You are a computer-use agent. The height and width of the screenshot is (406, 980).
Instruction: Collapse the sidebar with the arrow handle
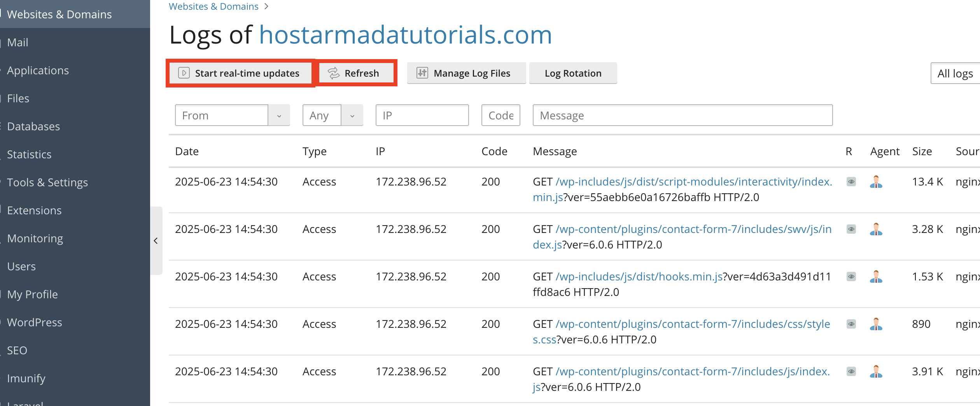tap(156, 241)
